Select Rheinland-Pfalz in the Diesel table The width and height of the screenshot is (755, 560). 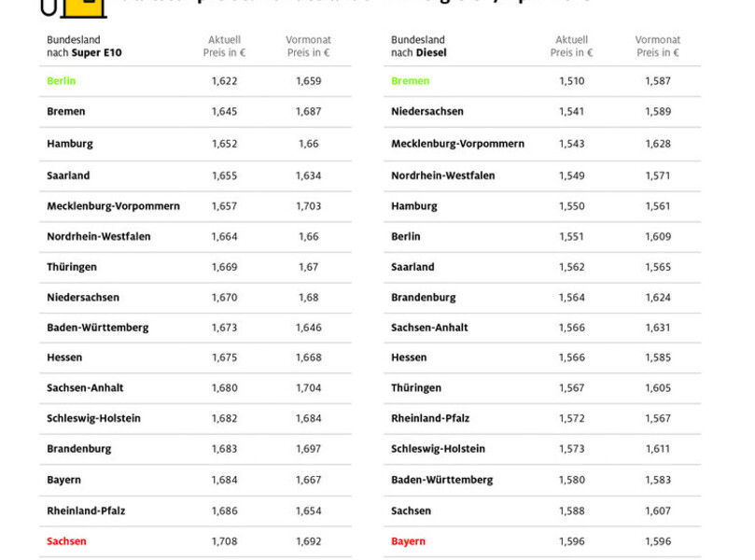point(431,418)
